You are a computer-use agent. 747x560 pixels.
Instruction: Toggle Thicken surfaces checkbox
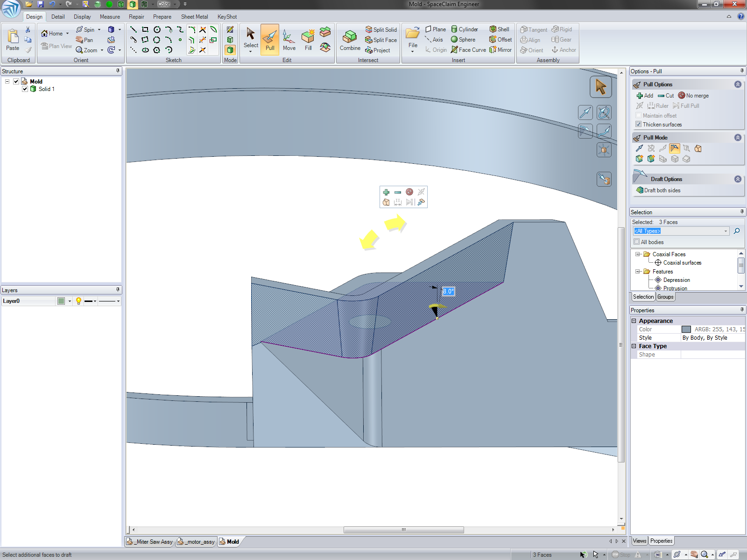(x=638, y=125)
